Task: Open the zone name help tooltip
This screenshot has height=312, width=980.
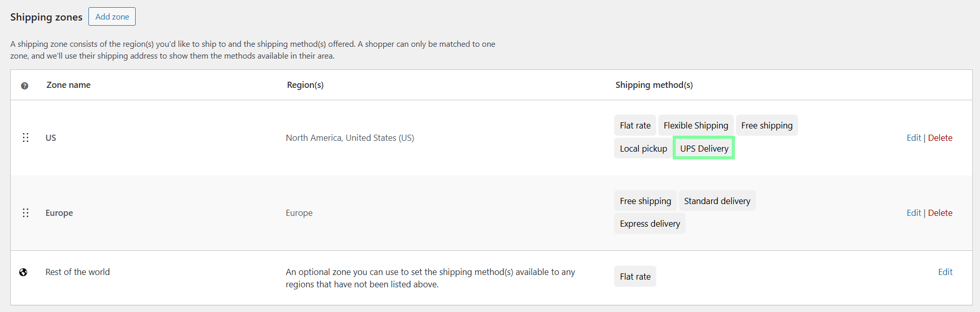Action: 24,85
